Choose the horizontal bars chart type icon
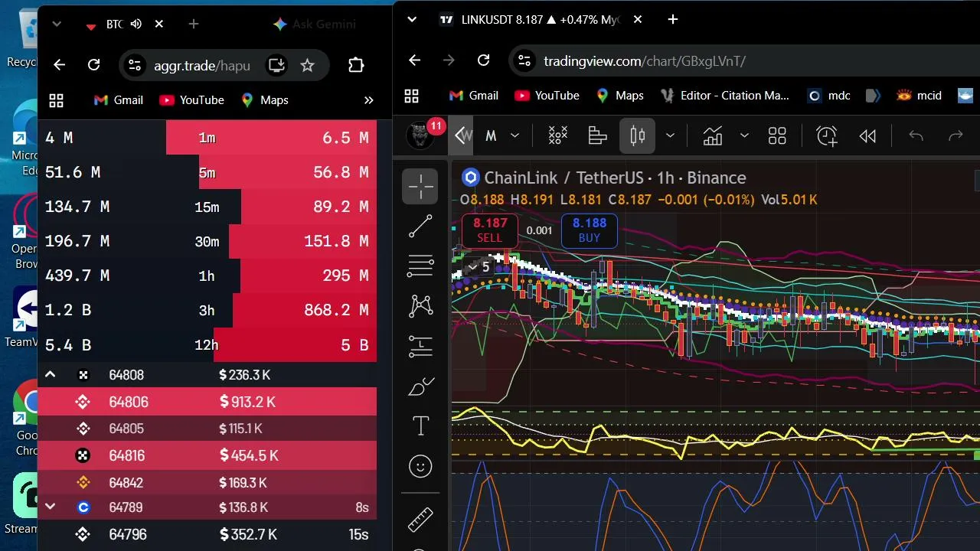The width and height of the screenshot is (980, 551). pyautogui.click(x=597, y=136)
